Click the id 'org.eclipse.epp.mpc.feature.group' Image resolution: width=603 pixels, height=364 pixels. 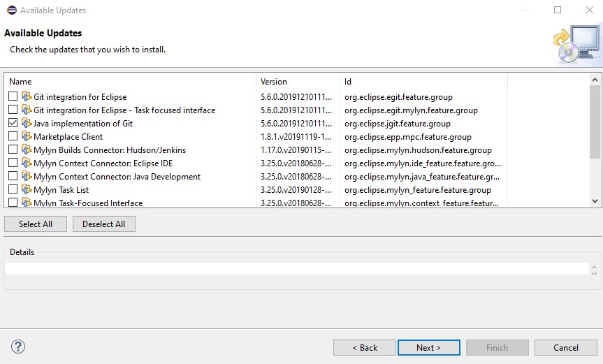point(407,137)
